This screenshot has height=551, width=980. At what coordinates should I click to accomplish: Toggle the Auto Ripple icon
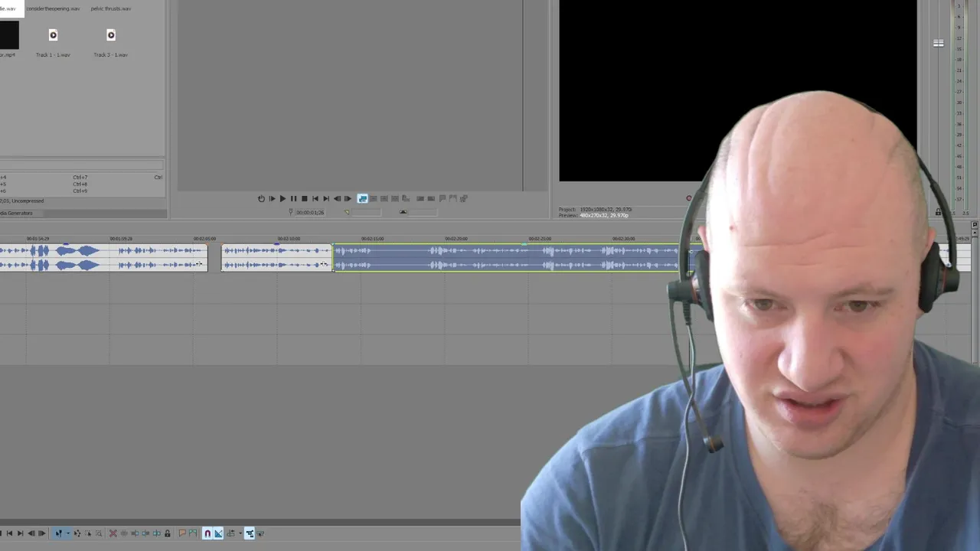tap(230, 533)
